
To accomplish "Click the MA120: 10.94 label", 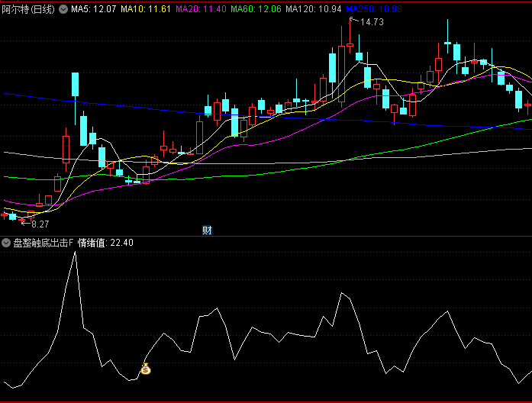I will coord(314,9).
